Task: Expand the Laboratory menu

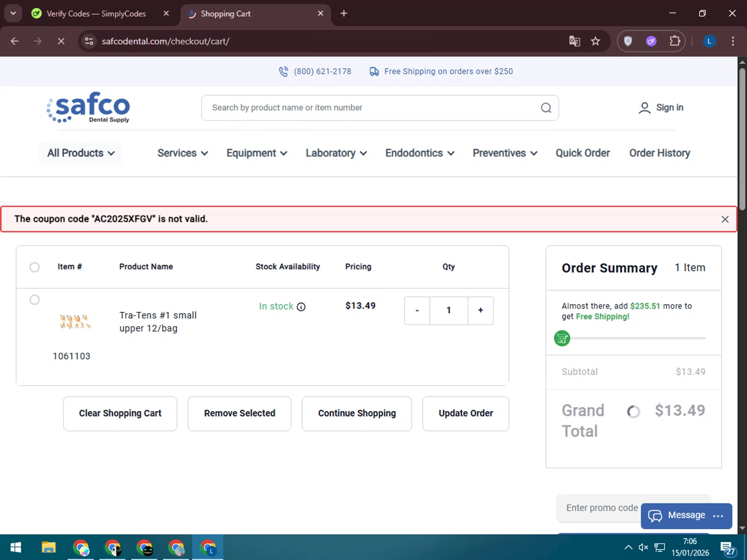Action: [x=336, y=153]
